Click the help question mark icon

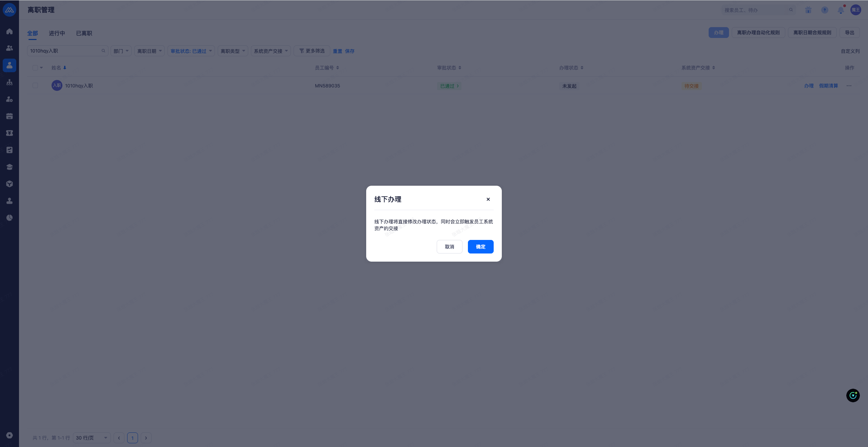(825, 10)
